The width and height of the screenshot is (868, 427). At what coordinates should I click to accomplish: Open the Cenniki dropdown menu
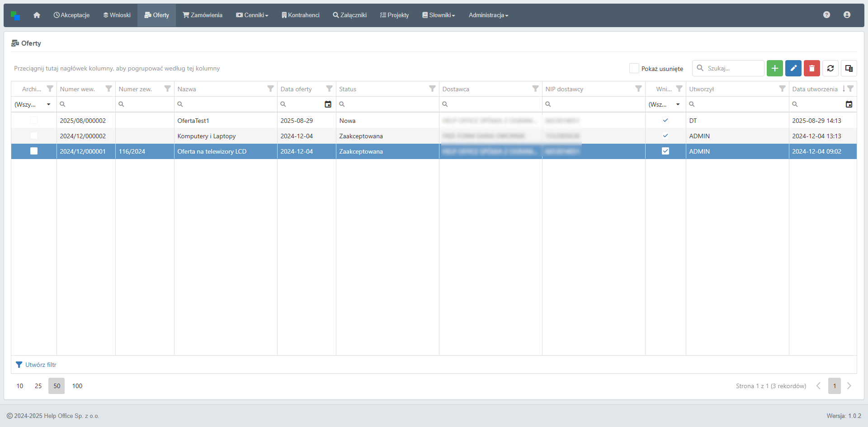[252, 15]
